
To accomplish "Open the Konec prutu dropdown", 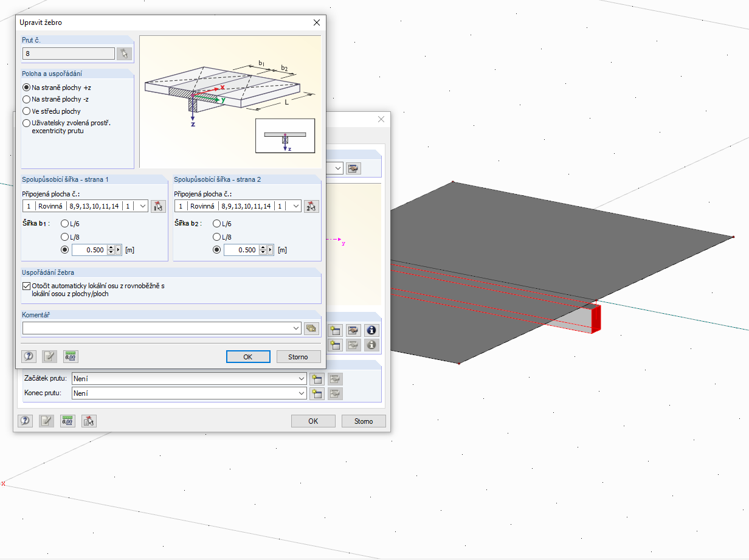I will pos(302,393).
